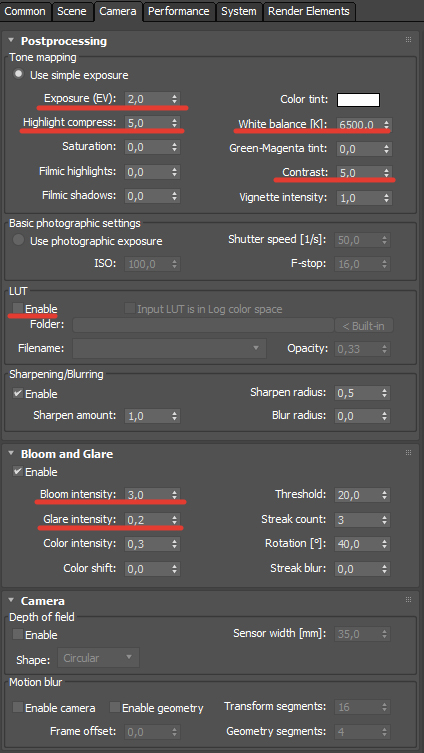The width and height of the screenshot is (424, 753).
Task: Click Contrast value spinner arrows
Action: pyautogui.click(x=387, y=172)
